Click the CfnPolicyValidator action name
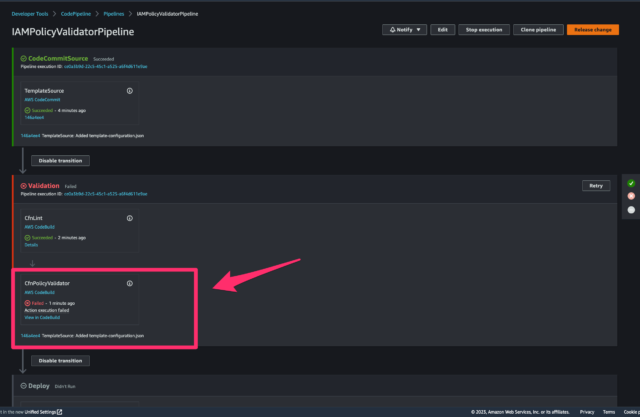The height and width of the screenshot is (417, 640). [47, 284]
